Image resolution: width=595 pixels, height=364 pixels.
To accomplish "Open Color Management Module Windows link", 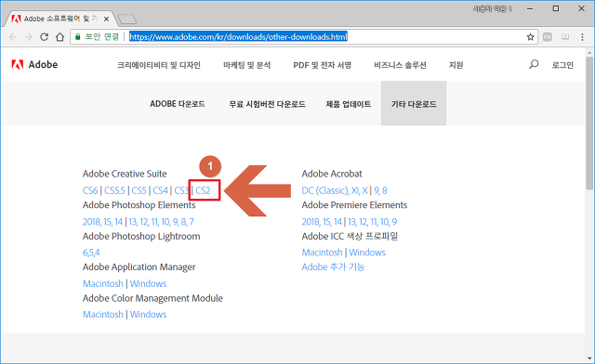I will pos(149,315).
